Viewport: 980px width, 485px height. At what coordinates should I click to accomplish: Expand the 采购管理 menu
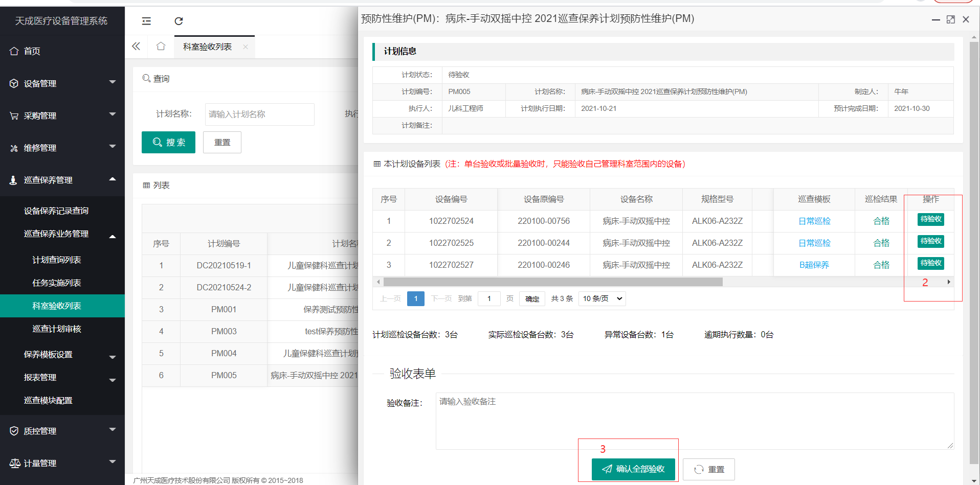click(62, 116)
